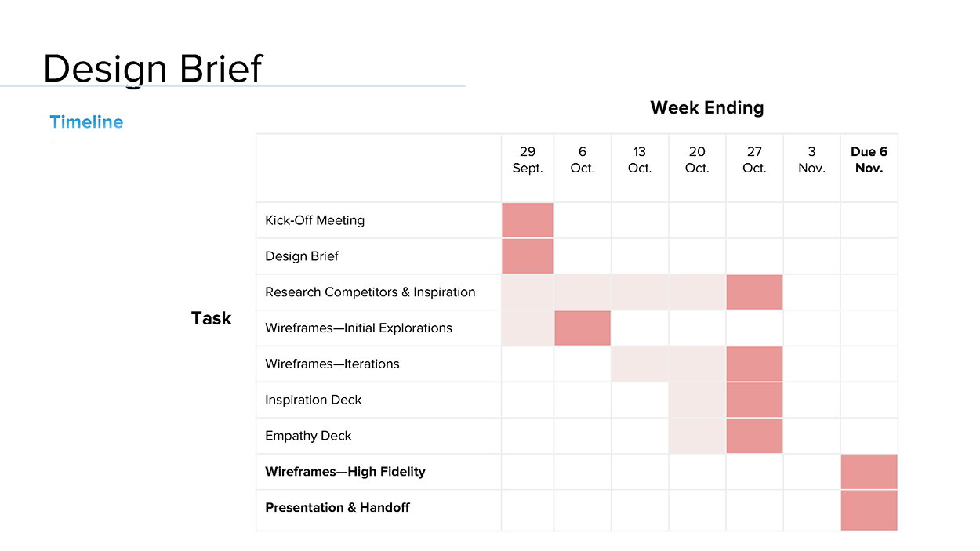Click the 20 Oct. column header
The height and width of the screenshot is (551, 980).
697,160
